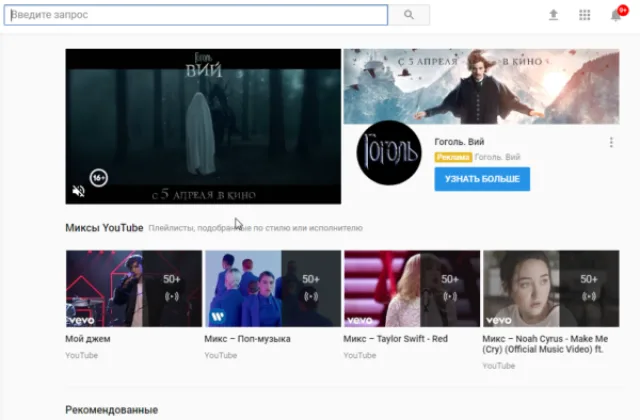Image resolution: width=640 pixels, height=420 pixels.
Task: Open the Гоголь banner with С 5 апреля в кино
Action: 481,86
